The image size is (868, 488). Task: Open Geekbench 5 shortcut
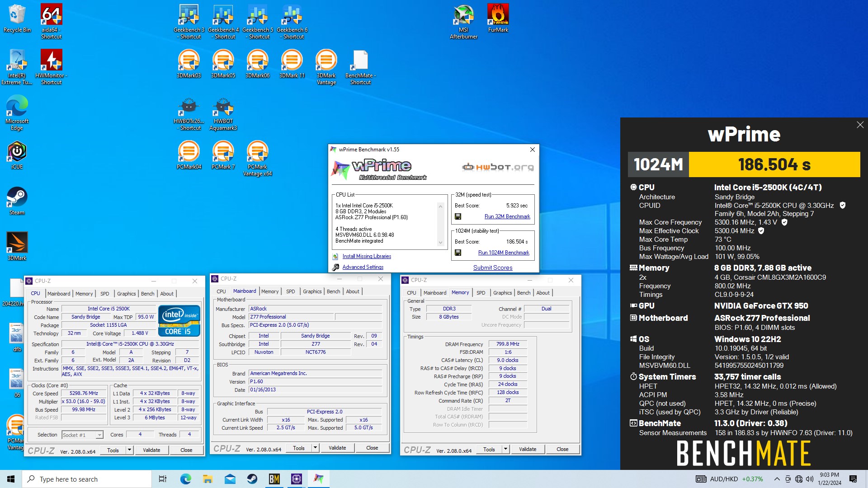tap(258, 21)
